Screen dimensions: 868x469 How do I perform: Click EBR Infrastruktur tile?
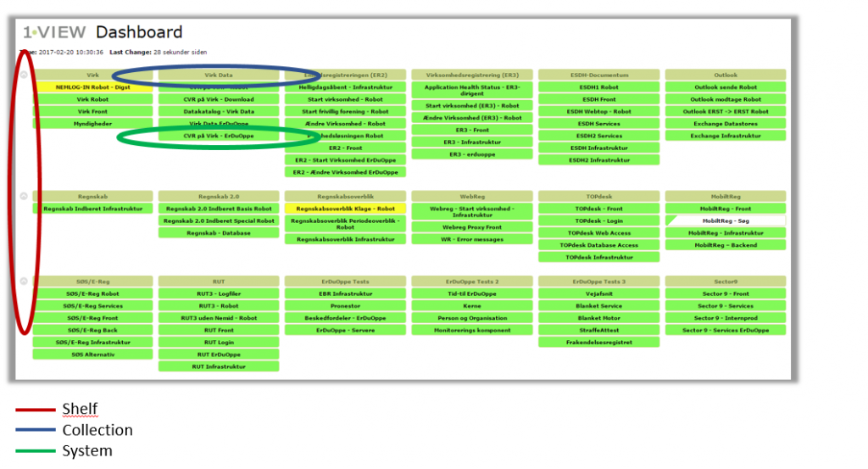coord(346,293)
